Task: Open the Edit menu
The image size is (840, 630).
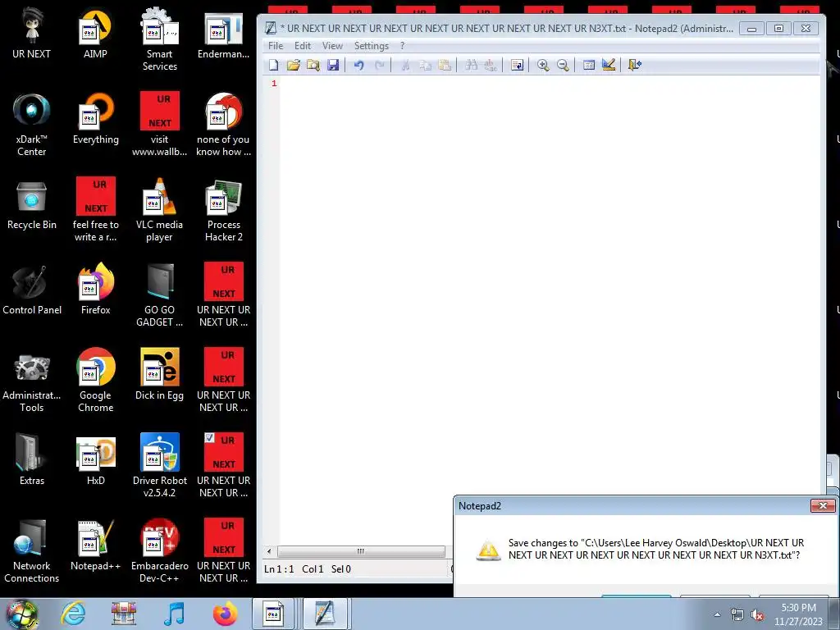Action: (303, 46)
